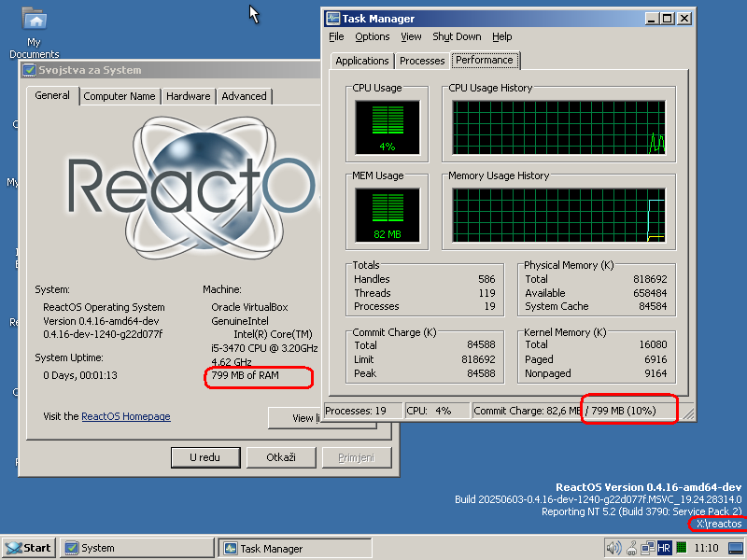Switch to Task Manager in the taskbar
747x560 pixels.
(x=295, y=548)
